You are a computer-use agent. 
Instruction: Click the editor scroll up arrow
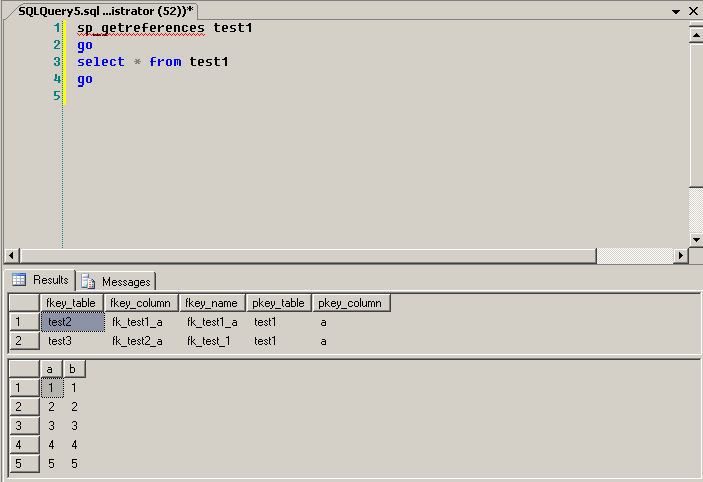(x=696, y=35)
